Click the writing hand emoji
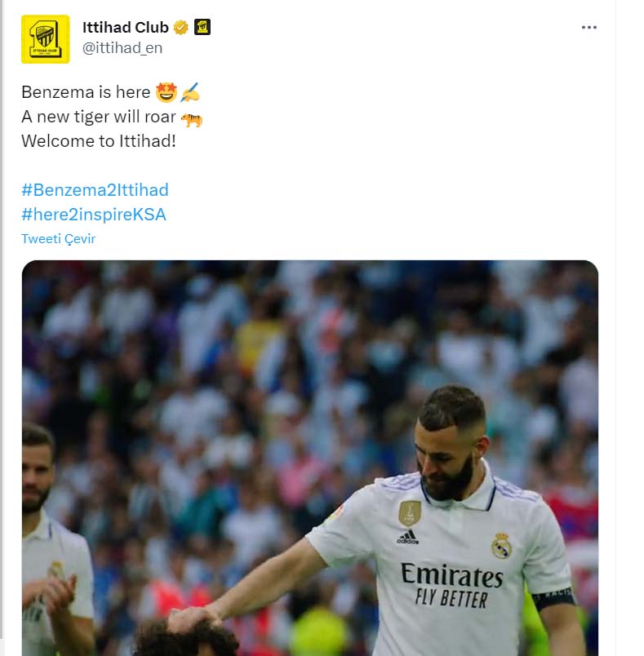 click(190, 92)
